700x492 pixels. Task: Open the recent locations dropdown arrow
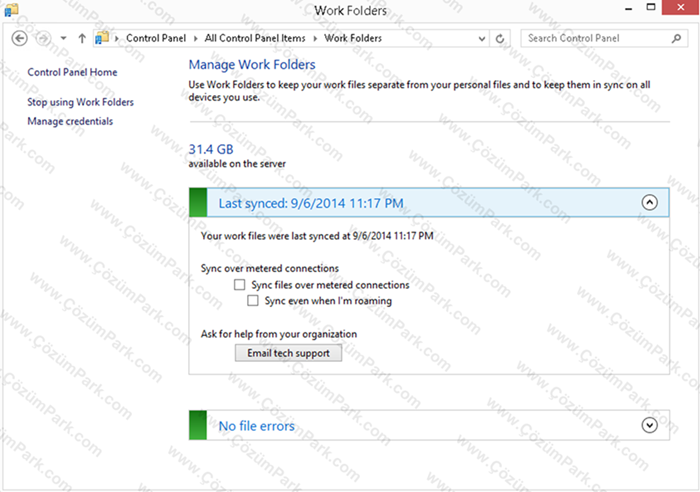(x=63, y=38)
